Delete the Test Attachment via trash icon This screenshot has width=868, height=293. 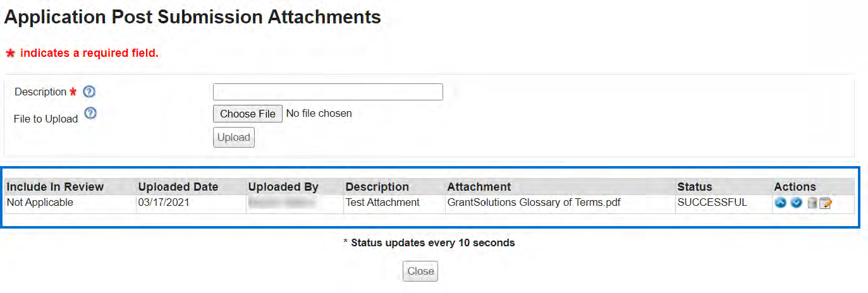[x=812, y=203]
